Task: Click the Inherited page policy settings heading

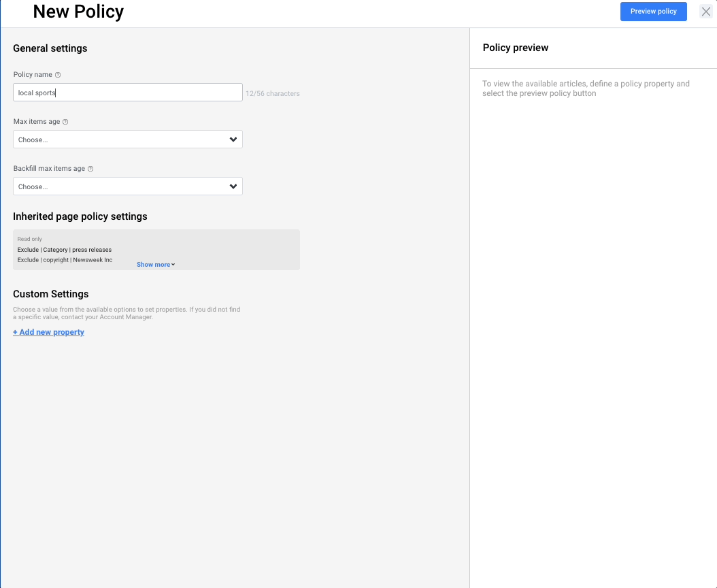Action: pyautogui.click(x=80, y=216)
